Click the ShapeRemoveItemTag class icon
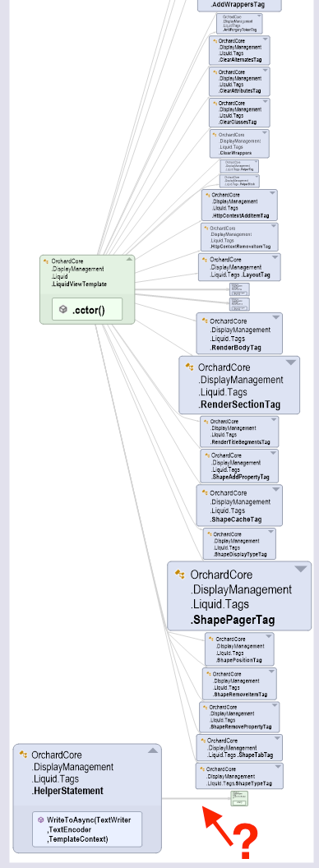This screenshot has width=319, height=868. click(209, 674)
